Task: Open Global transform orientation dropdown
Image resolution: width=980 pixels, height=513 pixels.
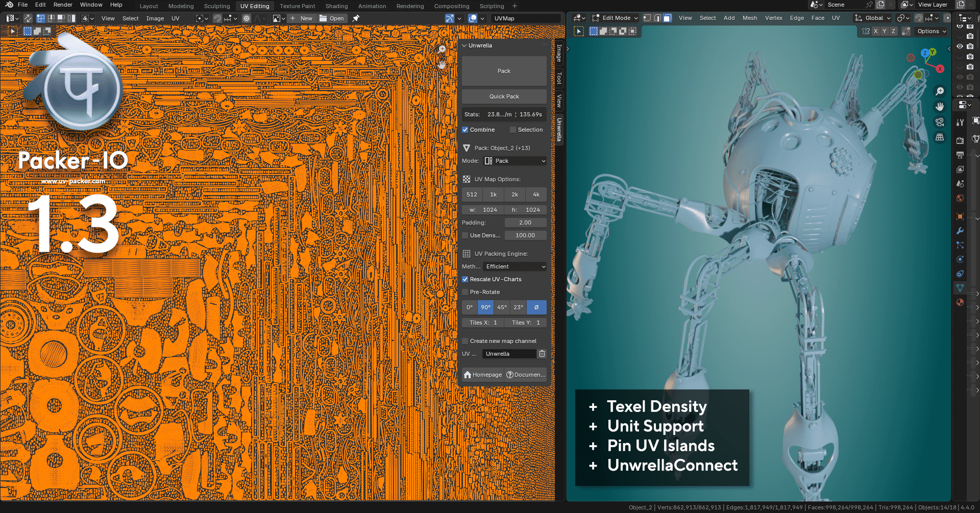Action: [x=872, y=18]
